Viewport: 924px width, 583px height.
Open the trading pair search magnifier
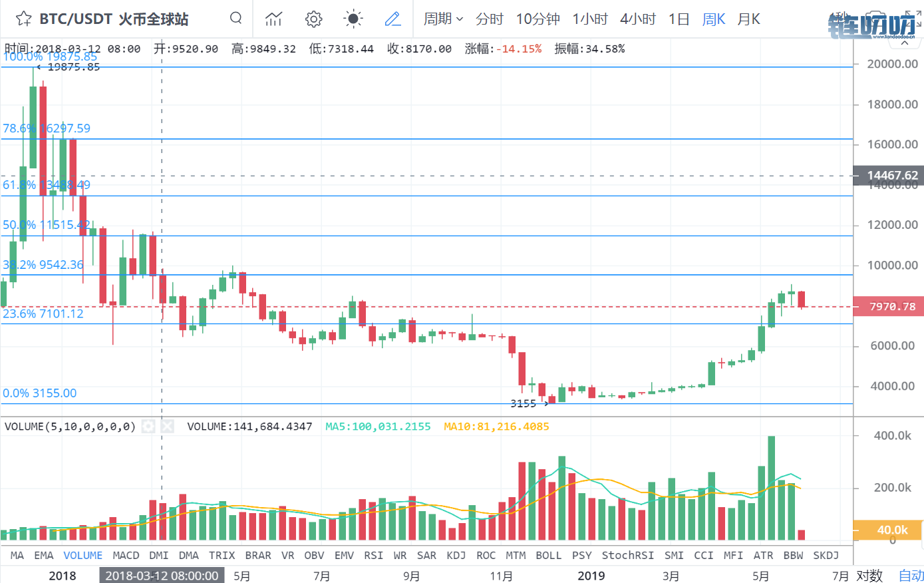(x=236, y=18)
